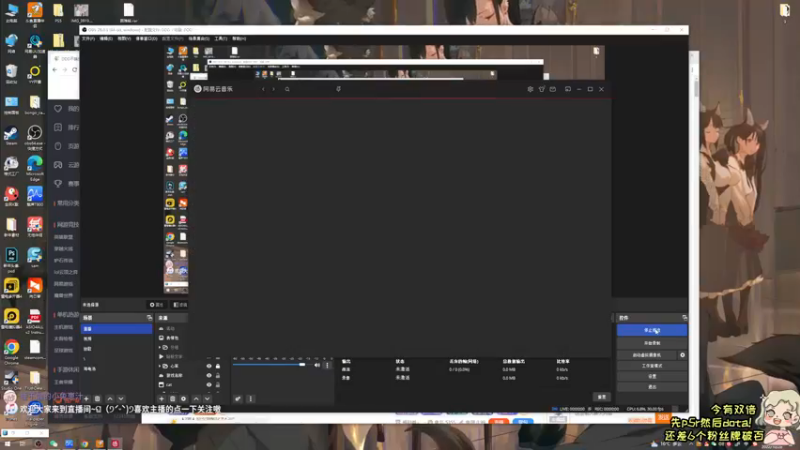
Task: Add a new scene with the plus icon
Action: [86, 398]
